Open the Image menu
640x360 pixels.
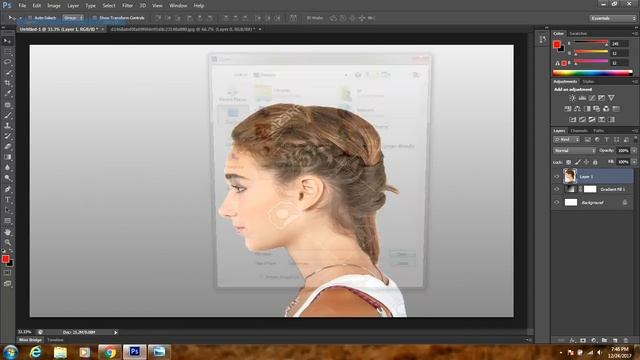[53, 6]
